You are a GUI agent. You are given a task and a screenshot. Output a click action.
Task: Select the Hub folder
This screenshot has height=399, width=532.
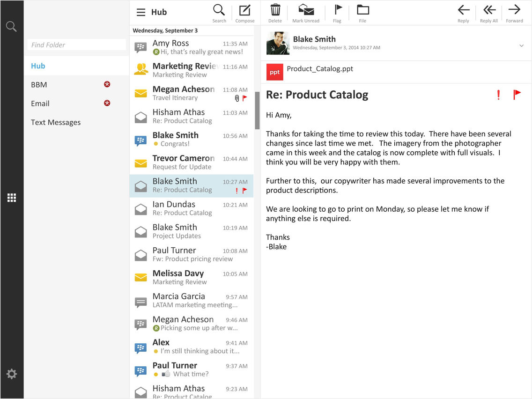point(76,66)
